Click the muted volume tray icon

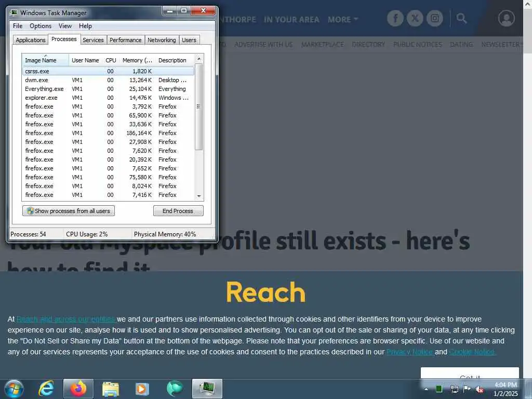(x=480, y=389)
